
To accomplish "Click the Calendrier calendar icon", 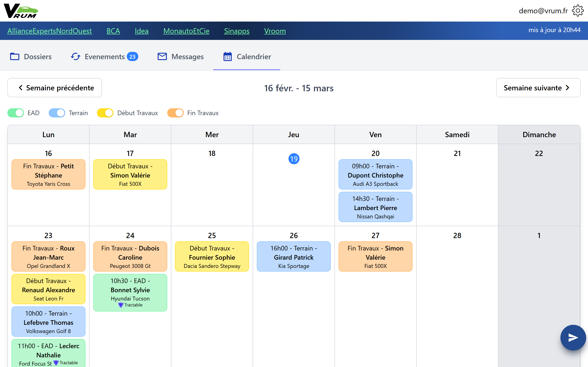I will [x=227, y=57].
